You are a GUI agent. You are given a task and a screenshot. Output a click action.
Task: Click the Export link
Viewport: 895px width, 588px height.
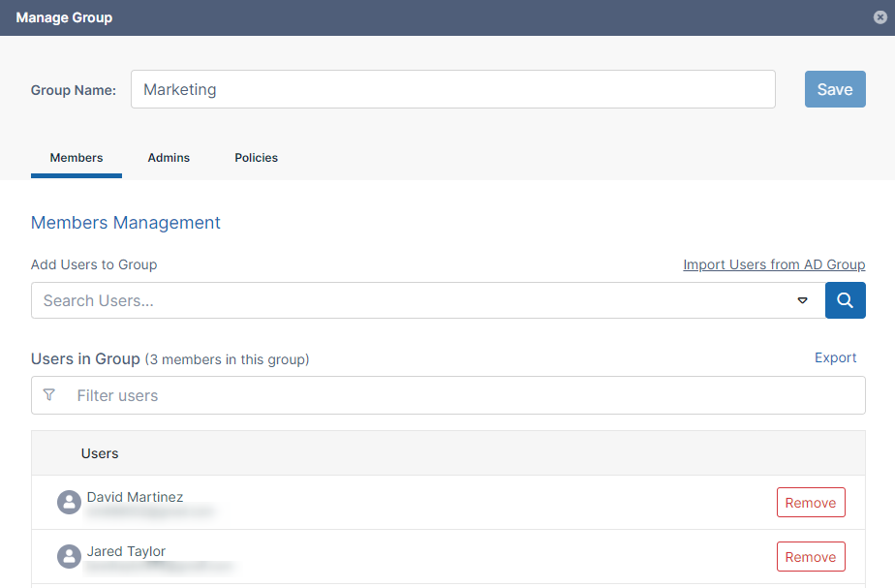[x=835, y=357]
